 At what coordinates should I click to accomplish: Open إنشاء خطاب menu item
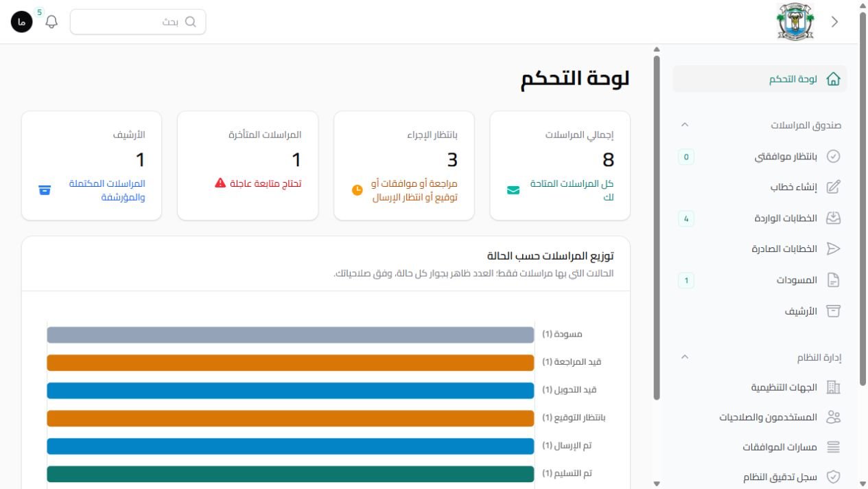click(760, 187)
